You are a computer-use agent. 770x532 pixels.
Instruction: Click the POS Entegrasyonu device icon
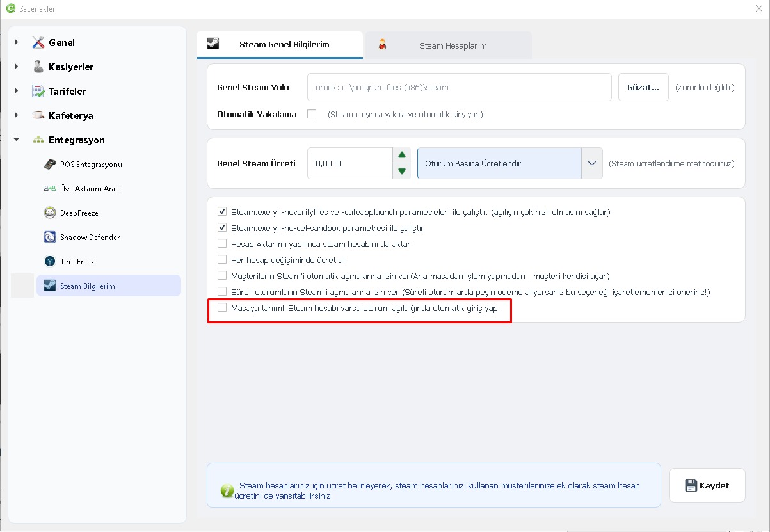[49, 165]
